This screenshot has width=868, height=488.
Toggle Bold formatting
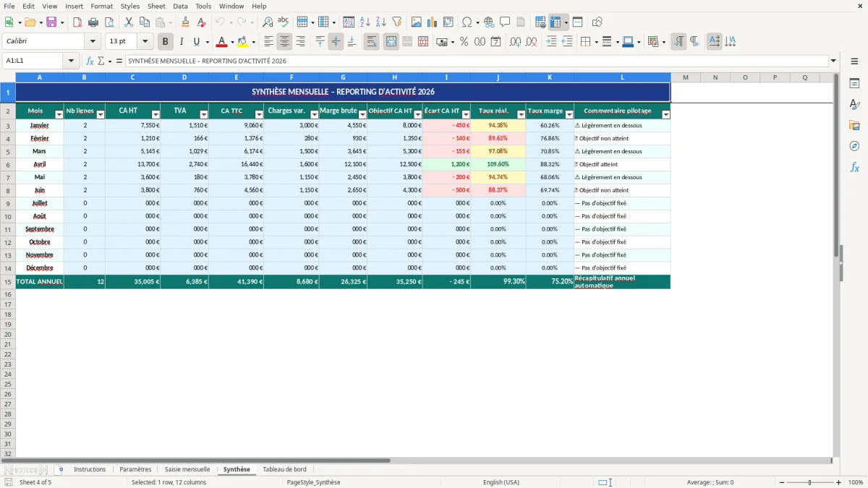(x=166, y=42)
